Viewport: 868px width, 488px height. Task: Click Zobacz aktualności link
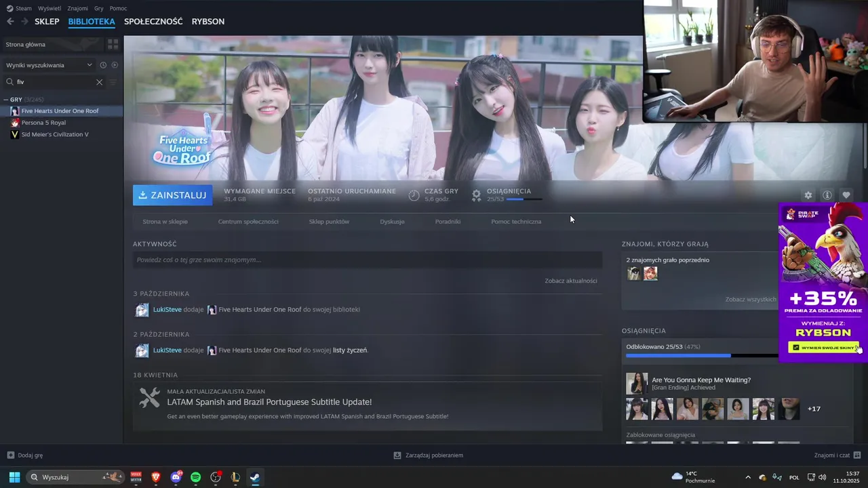571,281
